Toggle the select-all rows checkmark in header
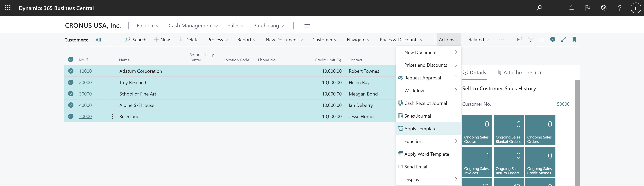This screenshot has height=186, width=644. pos(71,60)
